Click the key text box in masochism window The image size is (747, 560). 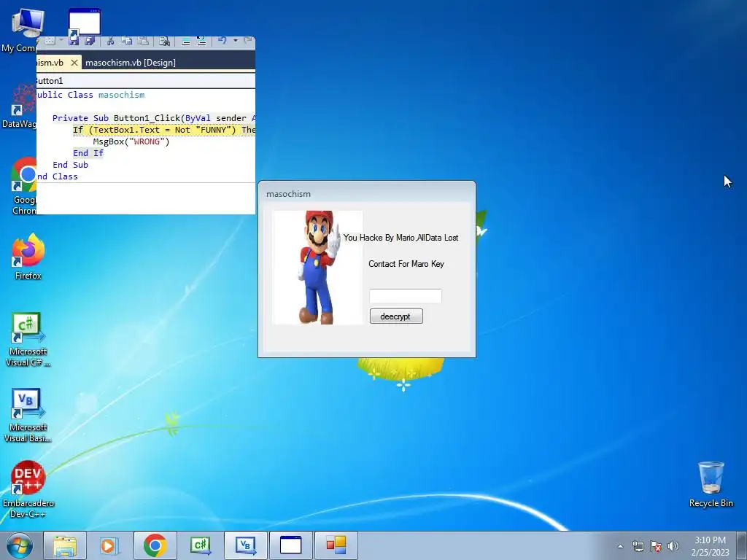tap(406, 296)
